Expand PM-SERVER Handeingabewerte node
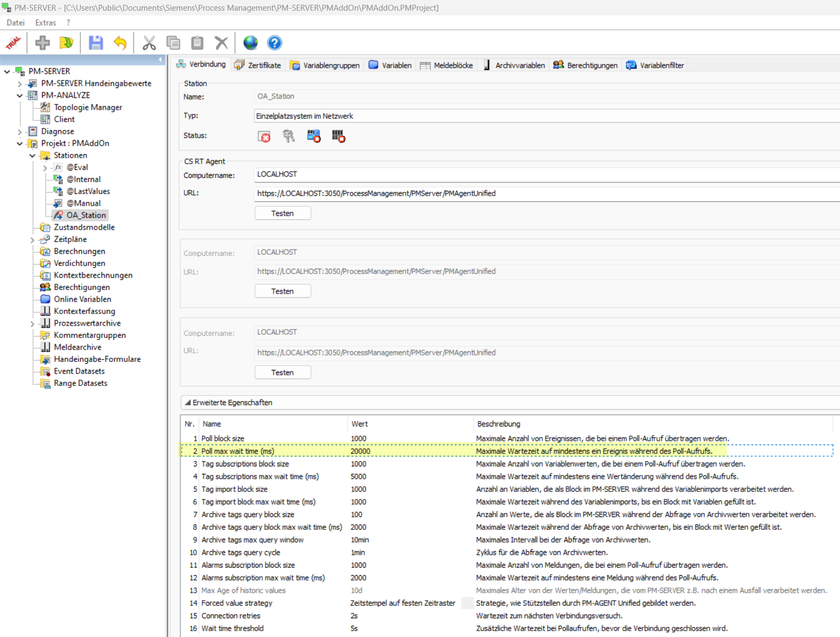Viewport: 840px width, 637px height. click(20, 84)
